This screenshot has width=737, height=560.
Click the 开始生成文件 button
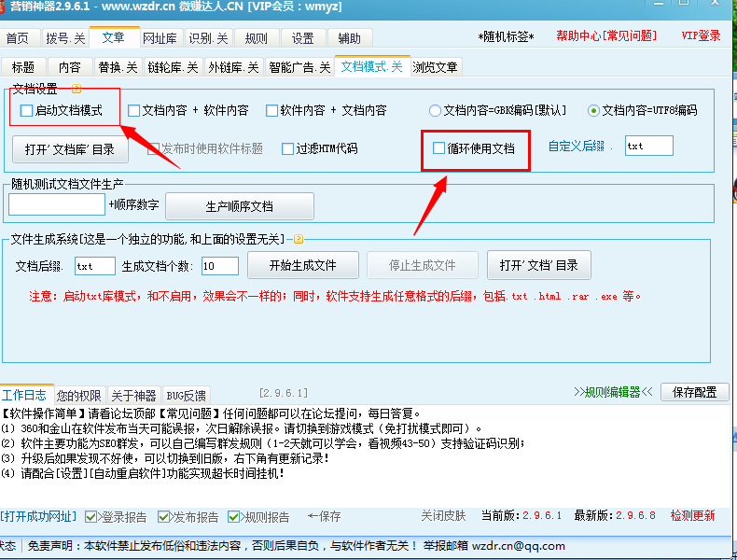[x=302, y=265]
